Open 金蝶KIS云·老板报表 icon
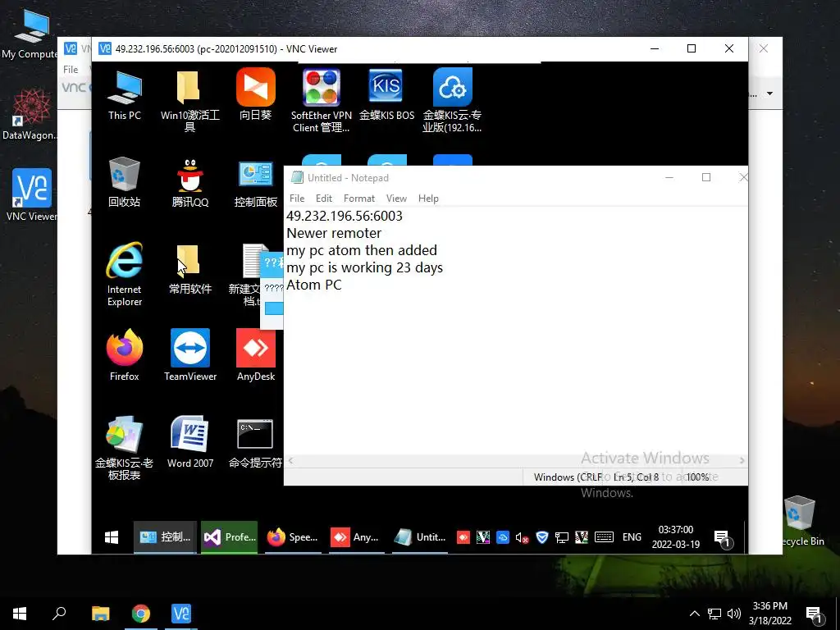Screen dimensions: 840x630 (125, 448)
